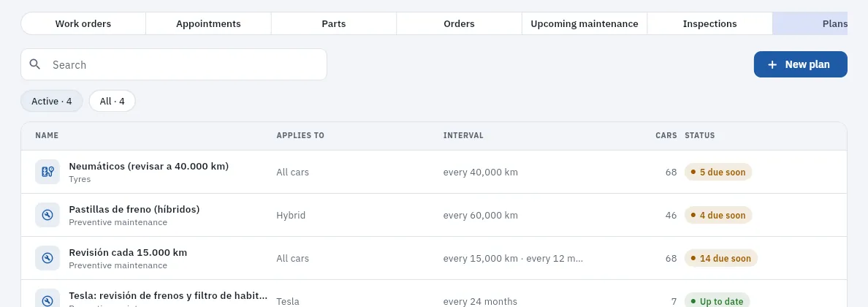Open plan Pastillas de freno (híbridos)
This screenshot has height=307, width=868.
pos(134,210)
